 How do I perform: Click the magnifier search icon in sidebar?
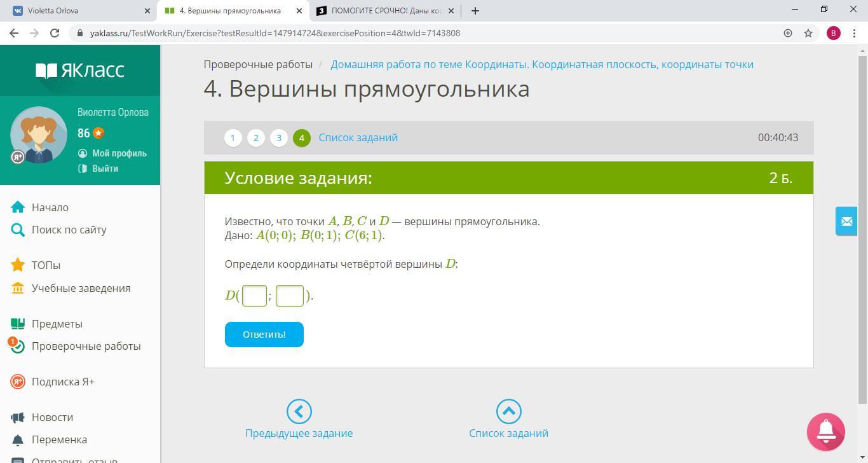click(x=18, y=230)
